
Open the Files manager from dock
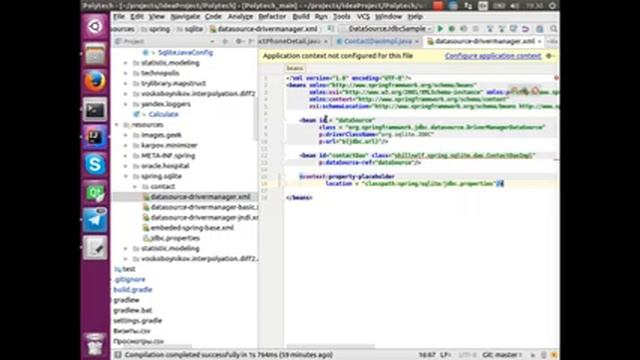(x=95, y=54)
